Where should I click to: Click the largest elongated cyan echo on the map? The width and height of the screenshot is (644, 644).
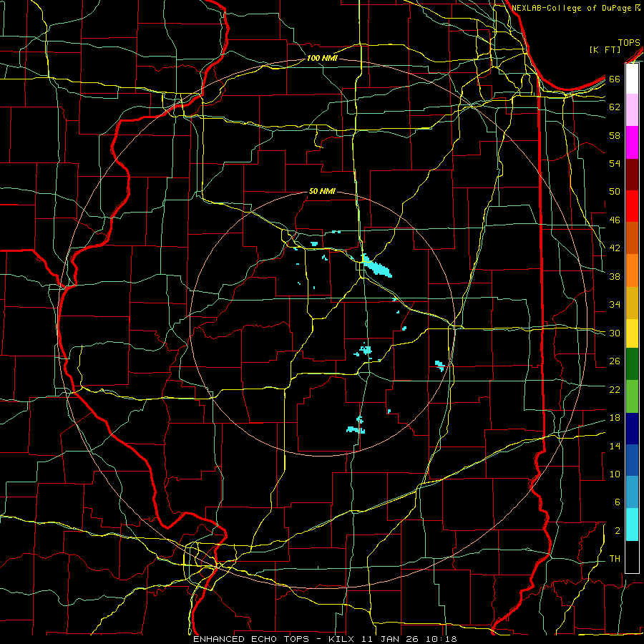click(376, 265)
